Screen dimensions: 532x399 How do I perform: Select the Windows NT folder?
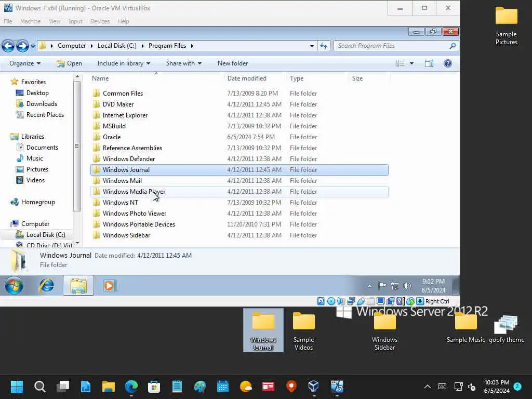[239, 203]
